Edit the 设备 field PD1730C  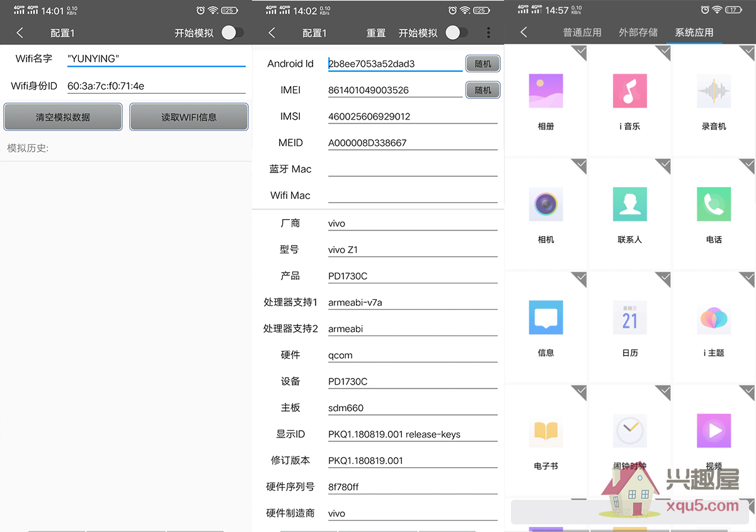point(413,382)
